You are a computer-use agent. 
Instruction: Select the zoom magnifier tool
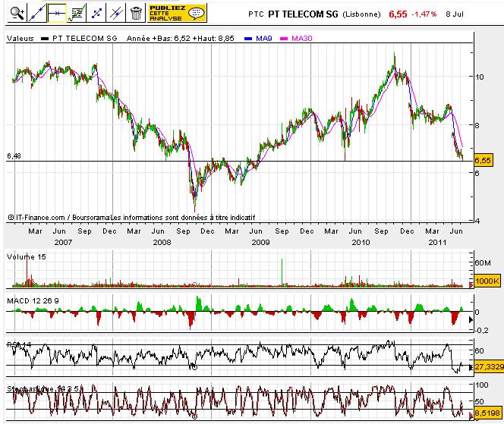coord(17,13)
